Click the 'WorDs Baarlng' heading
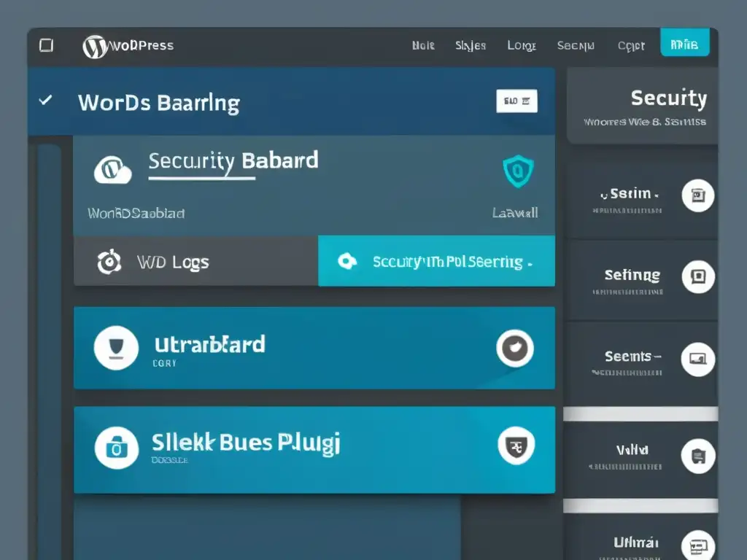 [x=158, y=103]
